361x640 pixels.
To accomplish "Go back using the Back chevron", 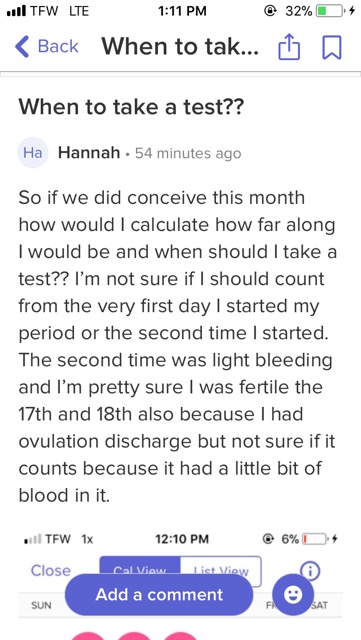I will (22, 47).
